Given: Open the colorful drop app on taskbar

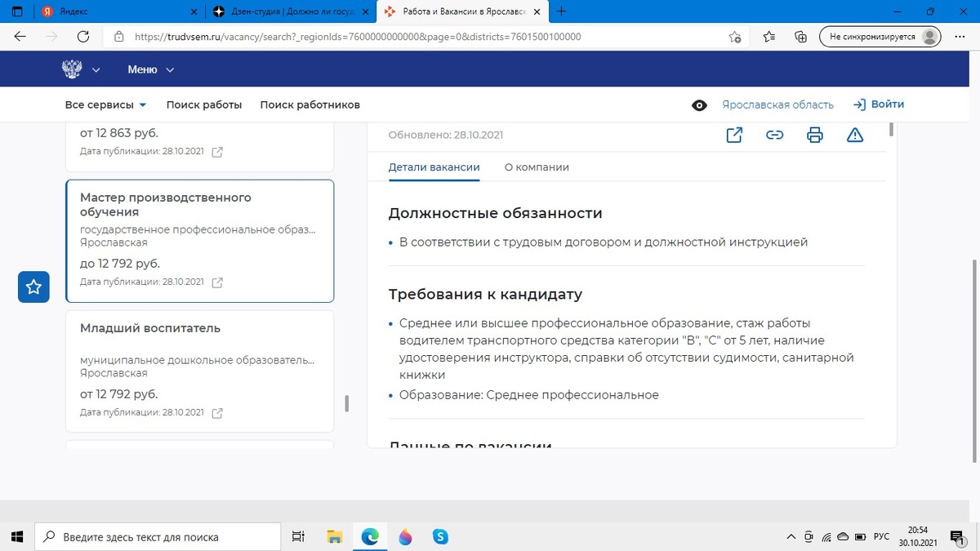Looking at the screenshot, I should 405,536.
